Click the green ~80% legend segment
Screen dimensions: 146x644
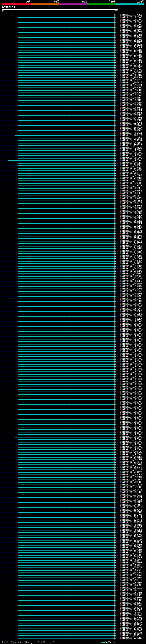(x=101, y=4)
